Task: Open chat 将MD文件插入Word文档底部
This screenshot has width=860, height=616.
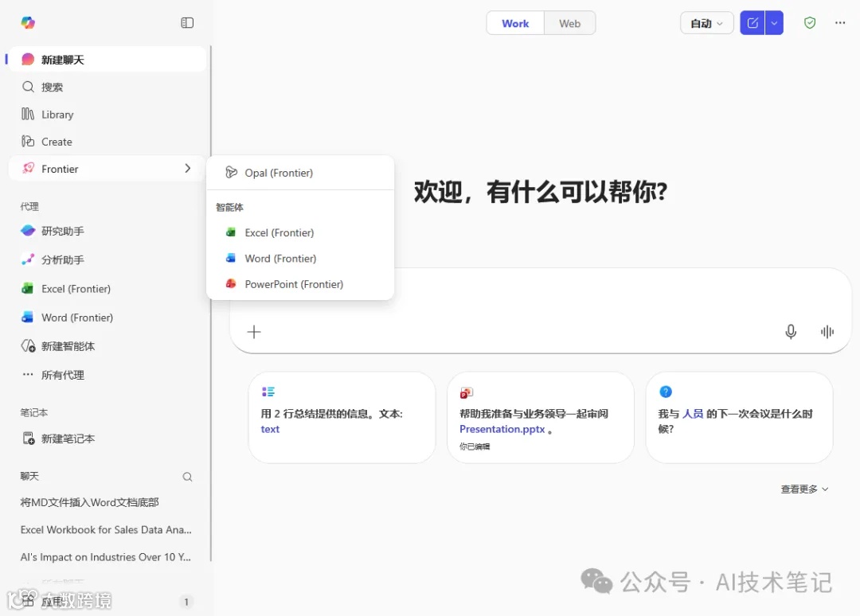Action: click(89, 502)
